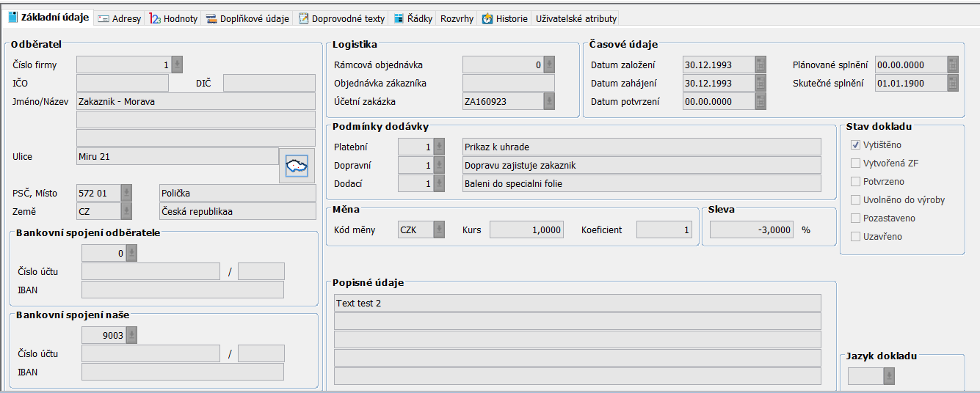Expand the Kód měny CZK dropdown

pyautogui.click(x=439, y=230)
